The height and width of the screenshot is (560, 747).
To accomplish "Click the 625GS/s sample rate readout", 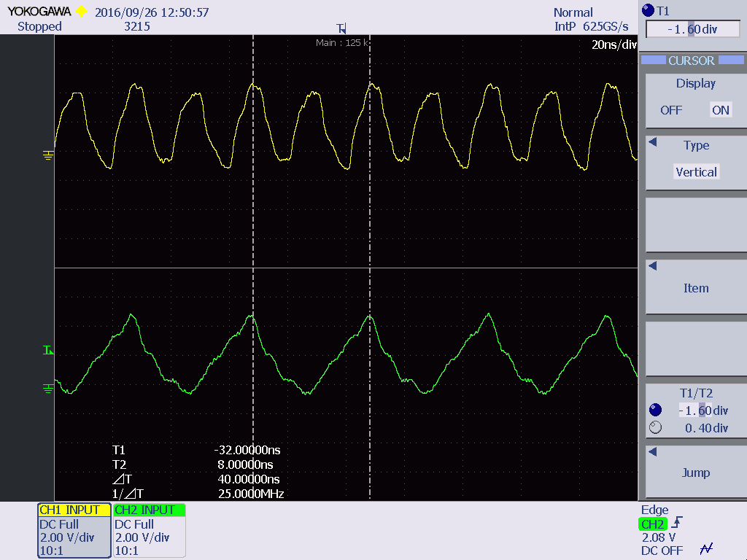I will coord(605,27).
